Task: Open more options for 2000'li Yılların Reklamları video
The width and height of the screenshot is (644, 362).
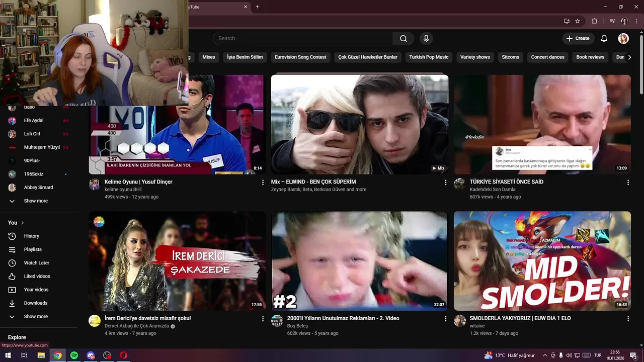Action: pyautogui.click(x=445, y=319)
